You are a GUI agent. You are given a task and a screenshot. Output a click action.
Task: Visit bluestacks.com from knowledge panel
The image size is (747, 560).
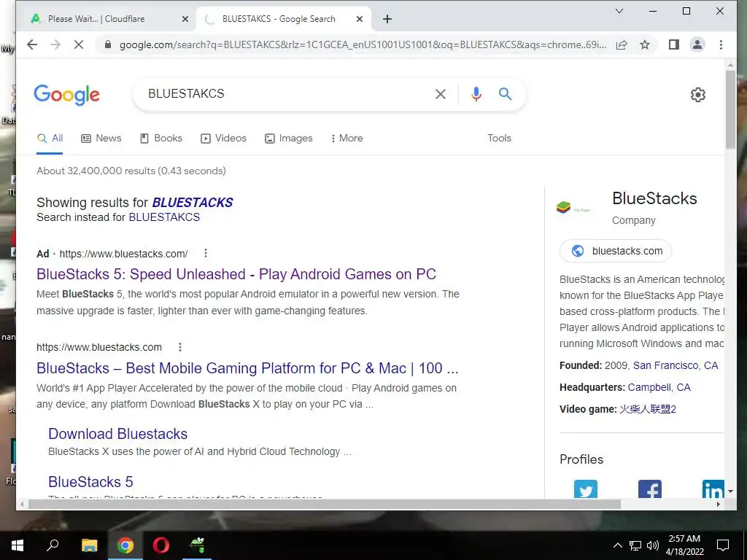point(616,251)
